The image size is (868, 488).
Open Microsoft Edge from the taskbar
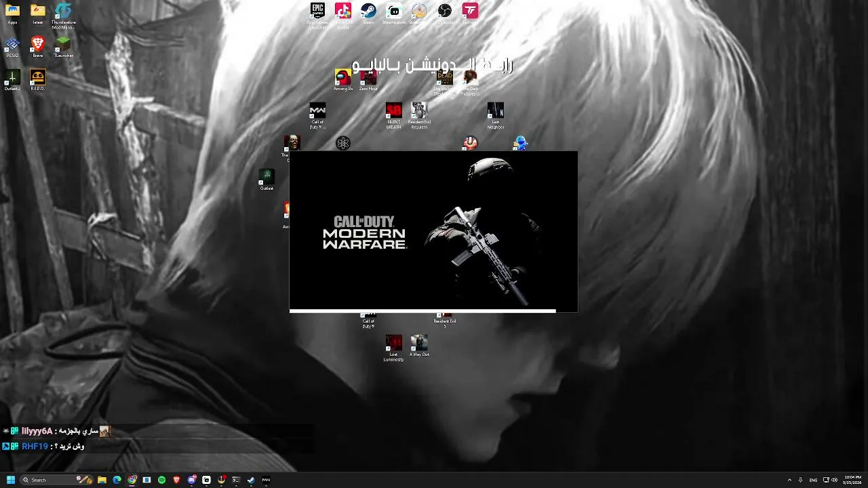(117, 480)
